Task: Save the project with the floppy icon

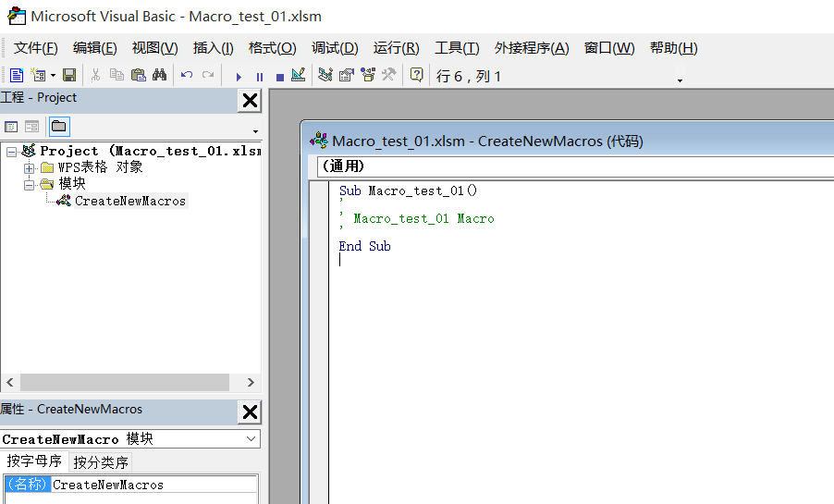Action: click(69, 76)
